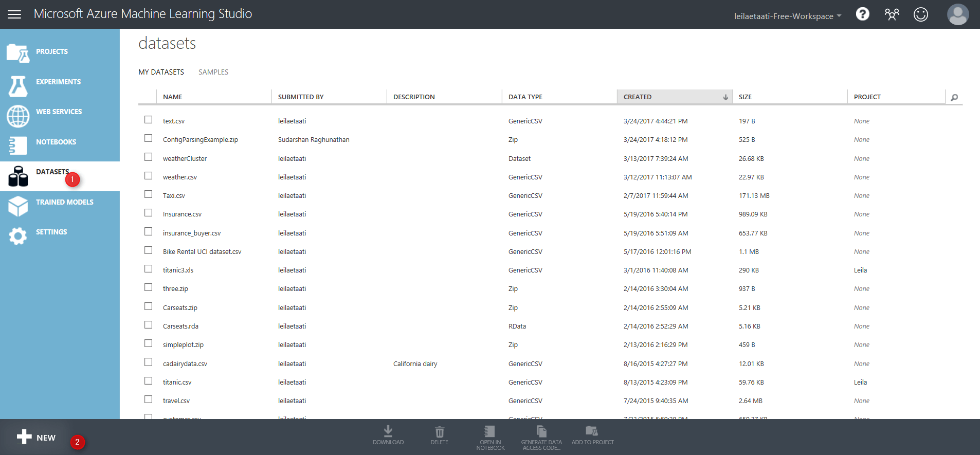Click the Projects folder icon
980x455 pixels.
pos(18,53)
